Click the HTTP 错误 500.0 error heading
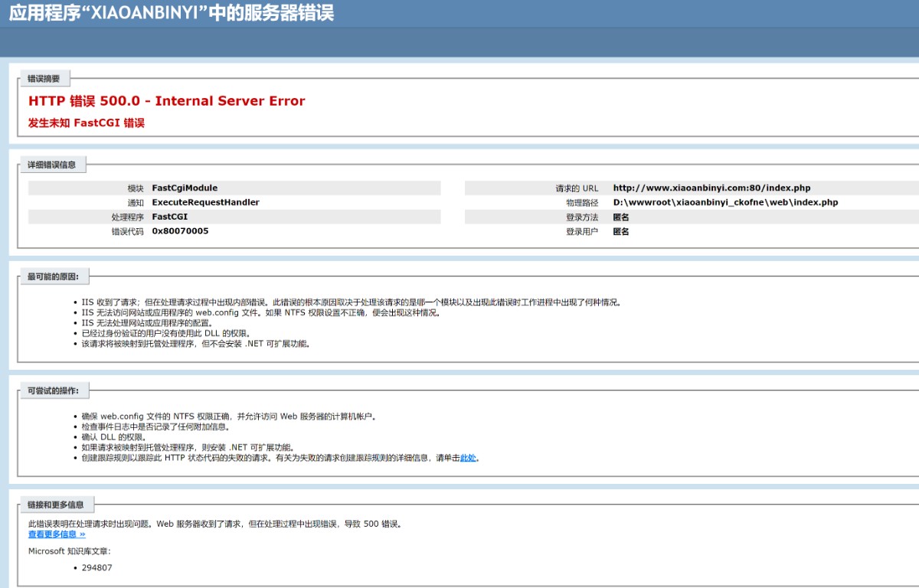This screenshot has width=919, height=588. coord(167,101)
